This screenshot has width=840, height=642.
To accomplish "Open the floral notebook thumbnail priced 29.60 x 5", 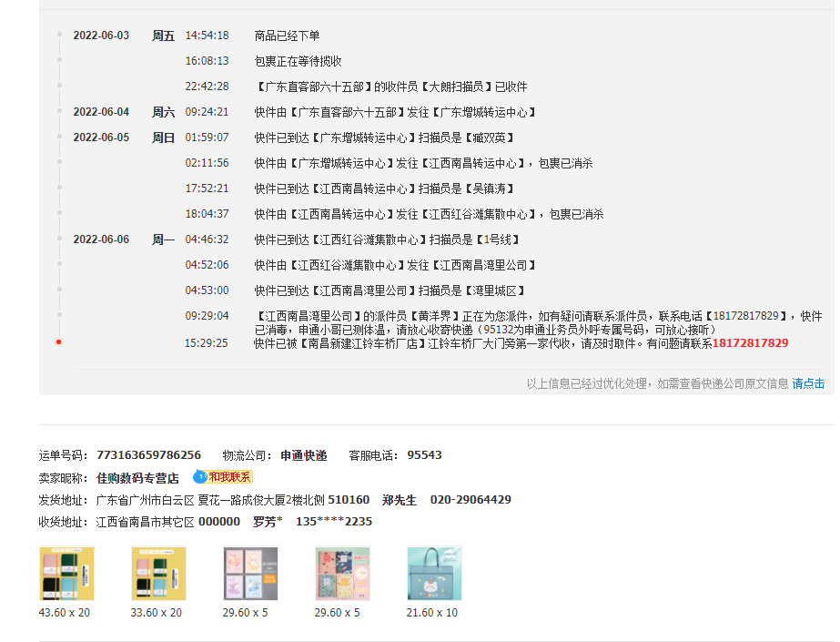I will [x=342, y=573].
